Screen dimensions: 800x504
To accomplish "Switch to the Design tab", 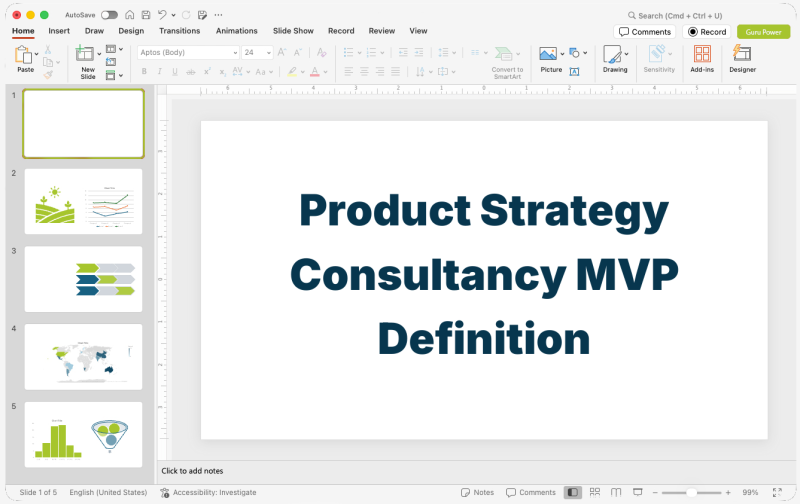I will [131, 31].
